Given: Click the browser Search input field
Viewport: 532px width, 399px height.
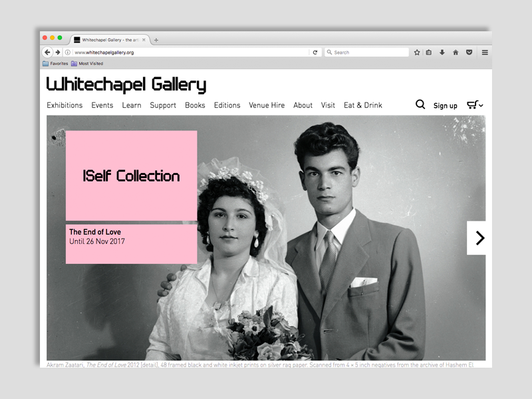Looking at the screenshot, I should [366, 53].
